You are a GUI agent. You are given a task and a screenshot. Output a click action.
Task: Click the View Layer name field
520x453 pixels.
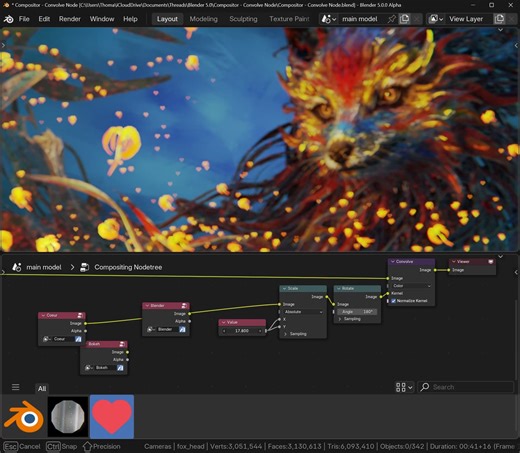pyautogui.click(x=469, y=19)
